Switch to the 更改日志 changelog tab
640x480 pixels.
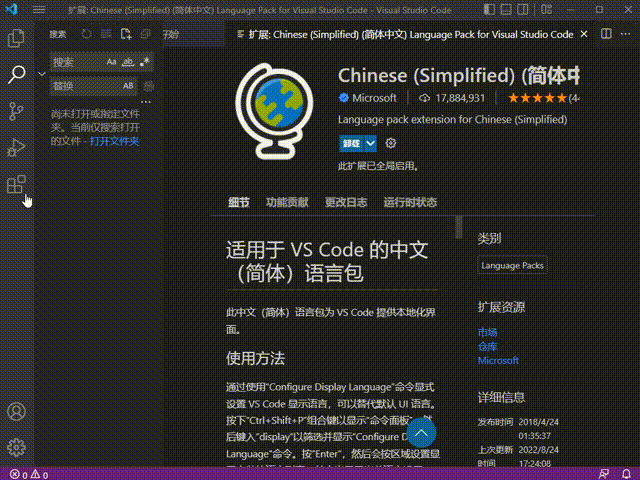click(346, 202)
